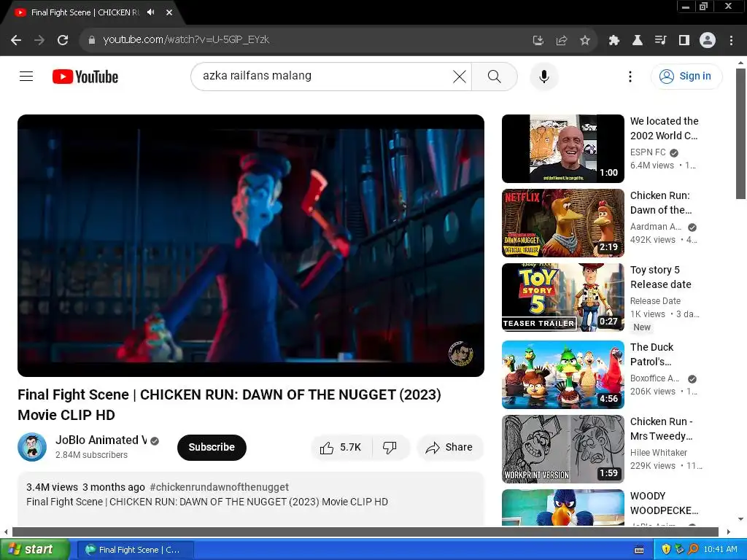The height and width of the screenshot is (560, 747).
Task: Open 'WOODY WOODPECKE...' video title
Action: 664,503
